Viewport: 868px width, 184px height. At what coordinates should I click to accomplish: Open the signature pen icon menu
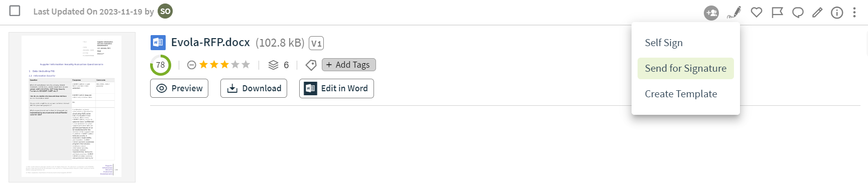click(734, 12)
